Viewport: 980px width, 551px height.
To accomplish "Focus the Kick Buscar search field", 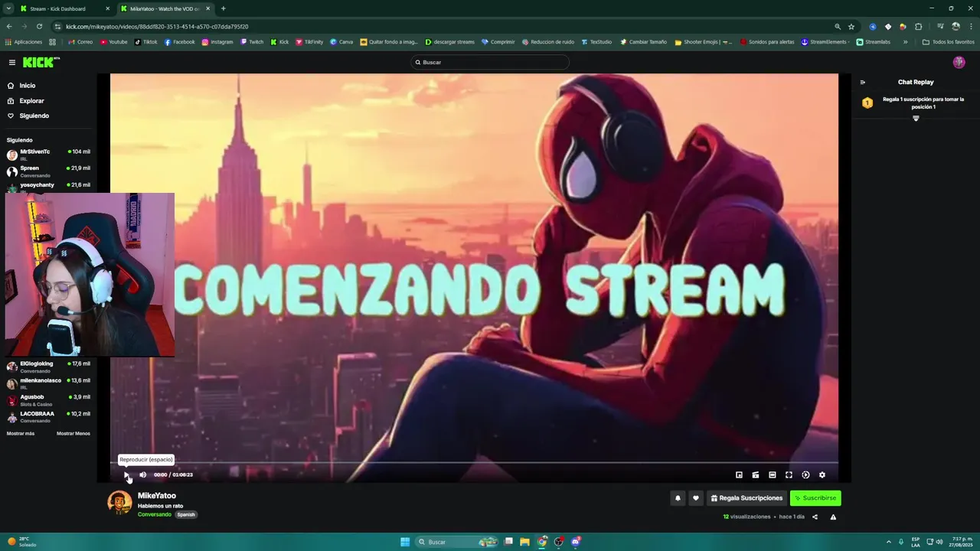I will coord(490,62).
